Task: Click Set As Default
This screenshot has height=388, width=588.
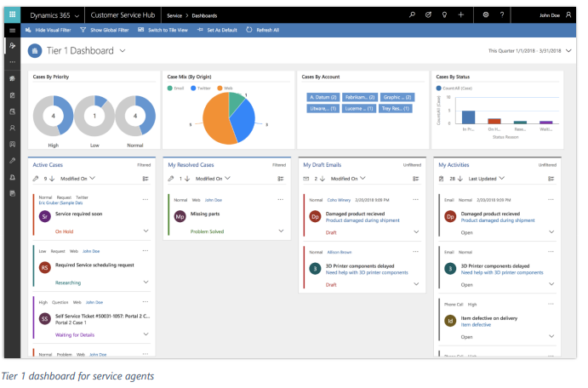Action: click(217, 30)
